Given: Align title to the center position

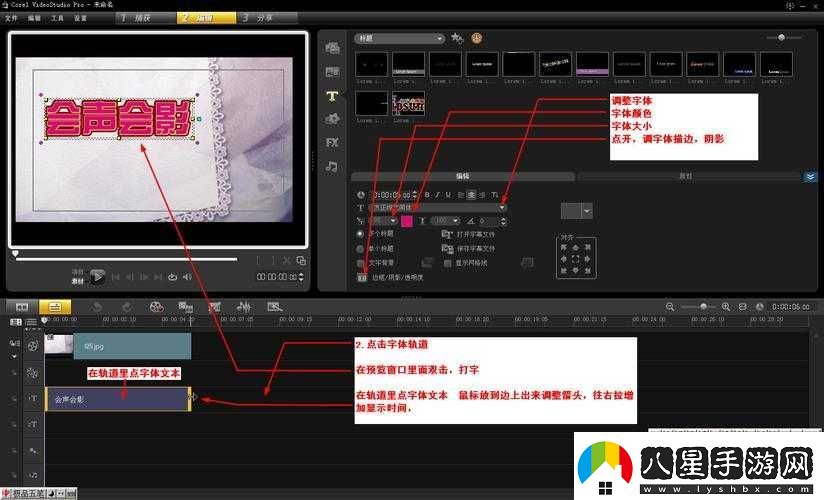Looking at the screenshot, I should pyautogui.click(x=575, y=259).
